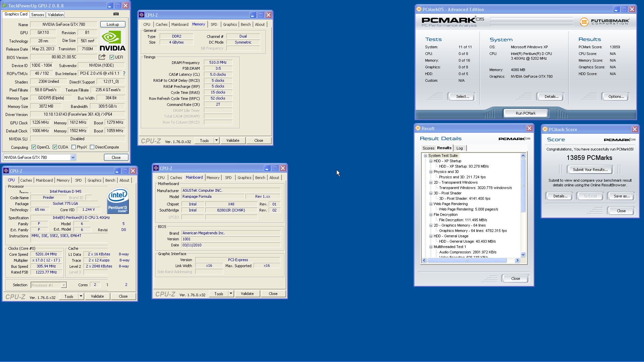Image resolution: width=644 pixels, height=362 pixels.
Task: Open Graphics tab in CPU-Z Mainboard window
Action: click(244, 178)
